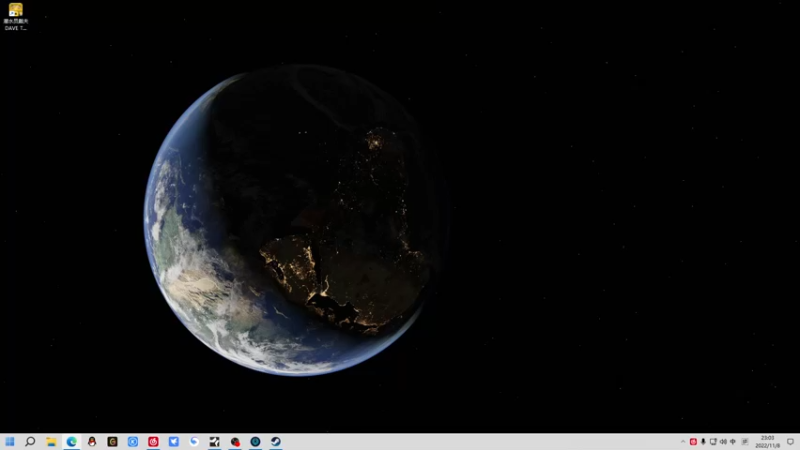Open NetEase Cloud Music red icon in taskbar

click(153, 441)
